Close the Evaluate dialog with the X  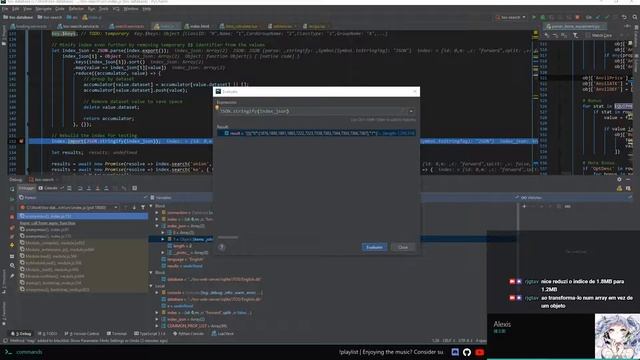click(415, 91)
